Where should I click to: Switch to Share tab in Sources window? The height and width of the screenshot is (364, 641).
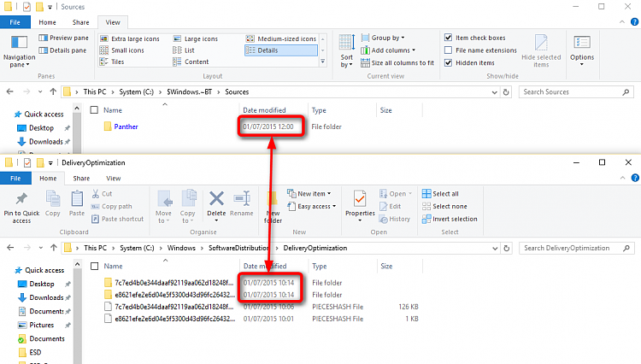[x=81, y=22]
